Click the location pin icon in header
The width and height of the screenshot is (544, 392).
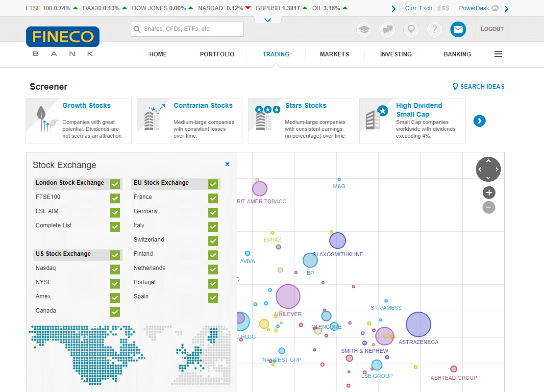pyautogui.click(x=411, y=29)
